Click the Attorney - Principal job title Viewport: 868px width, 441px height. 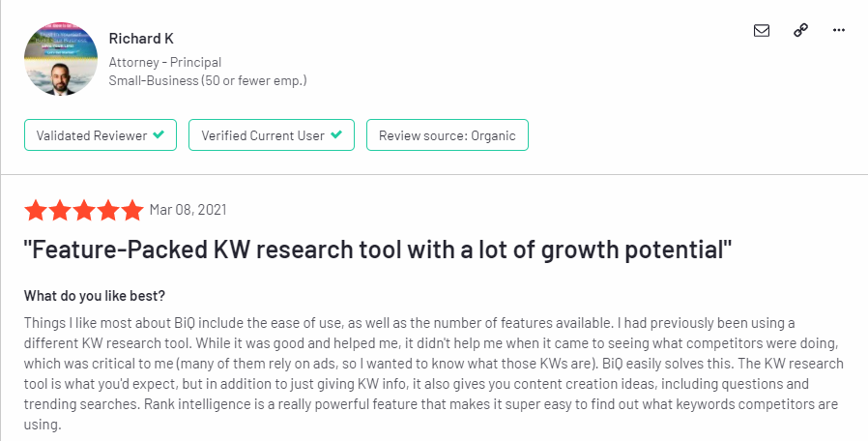165,62
